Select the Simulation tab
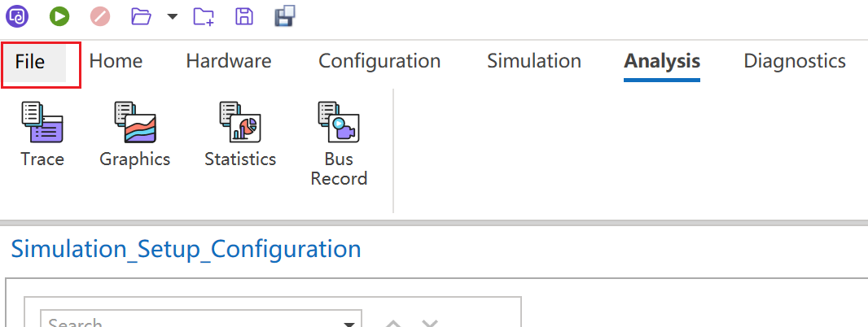Viewport: 868px width, 327px height. pyautogui.click(x=534, y=61)
